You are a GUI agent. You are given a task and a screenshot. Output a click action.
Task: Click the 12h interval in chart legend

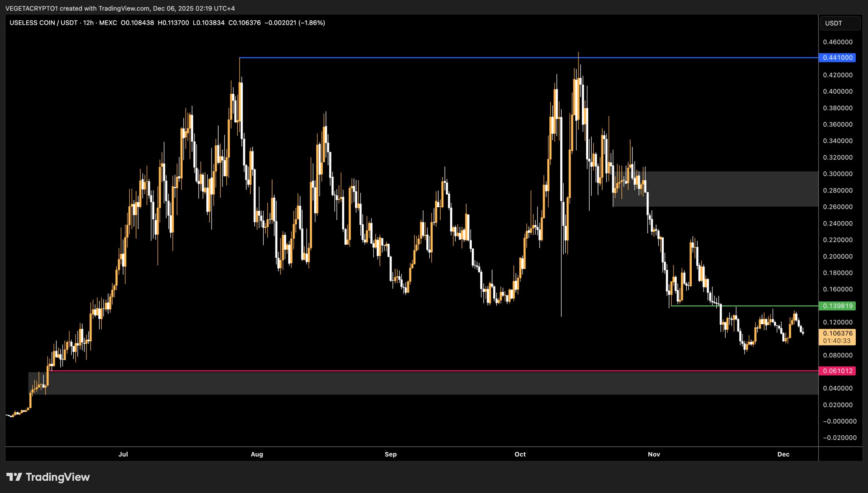(x=88, y=23)
